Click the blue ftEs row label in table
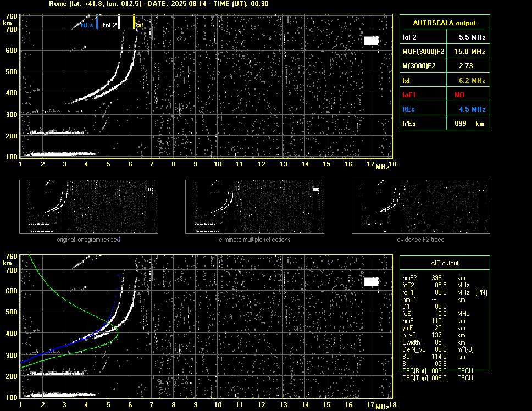Image resolution: width=532 pixels, height=411 pixels. tap(408, 109)
